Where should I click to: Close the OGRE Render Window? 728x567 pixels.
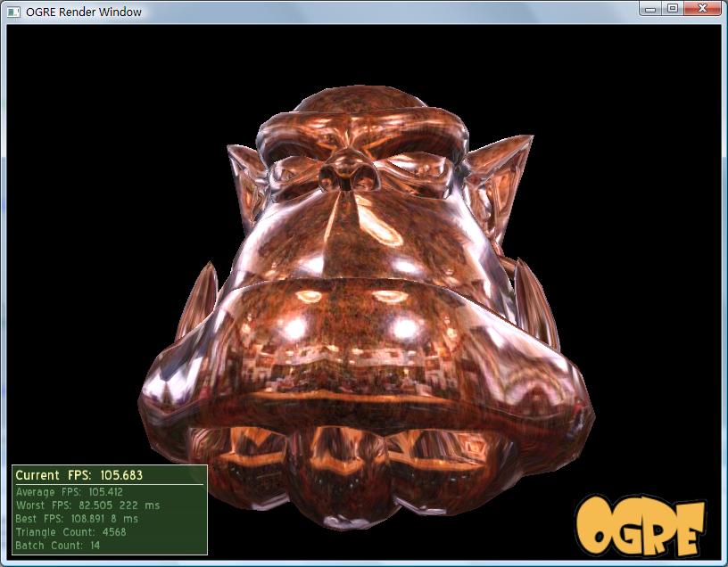702,8
